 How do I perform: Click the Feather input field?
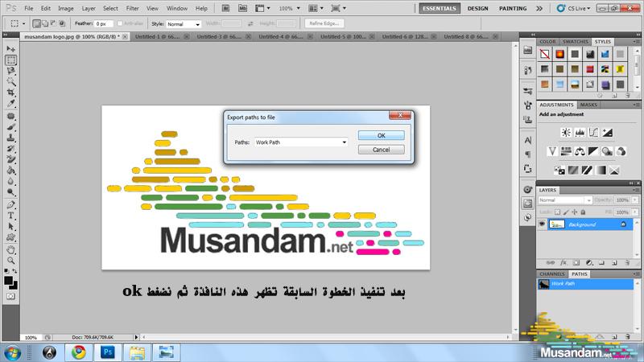(x=104, y=24)
